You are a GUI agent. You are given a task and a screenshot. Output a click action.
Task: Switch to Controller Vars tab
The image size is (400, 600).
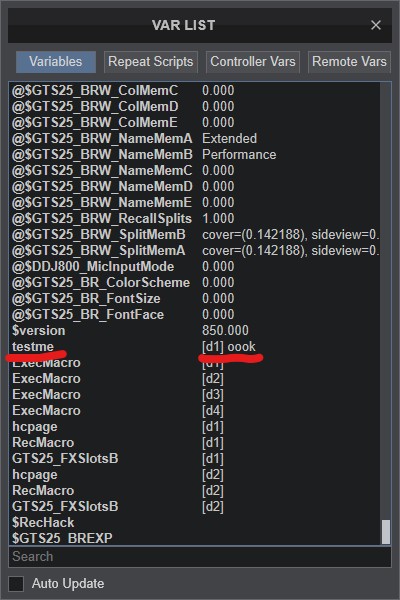coord(253,62)
